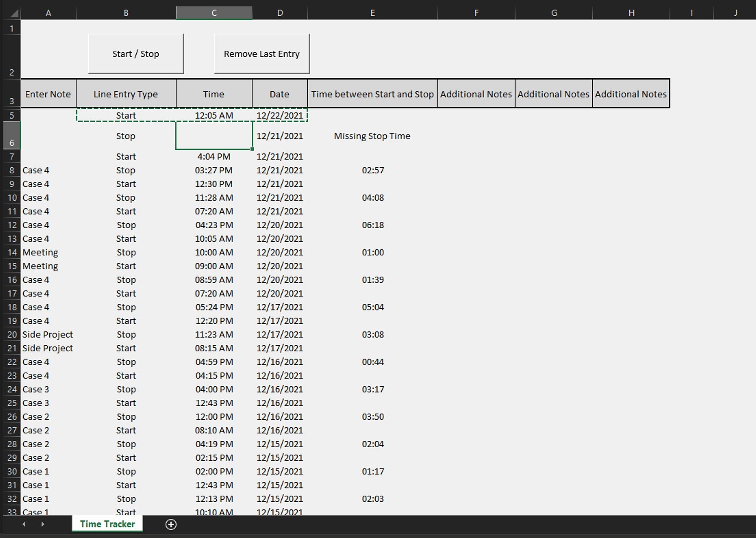This screenshot has height=538, width=756.
Task: Click the 10:00 AM time cell
Action: 214,252
